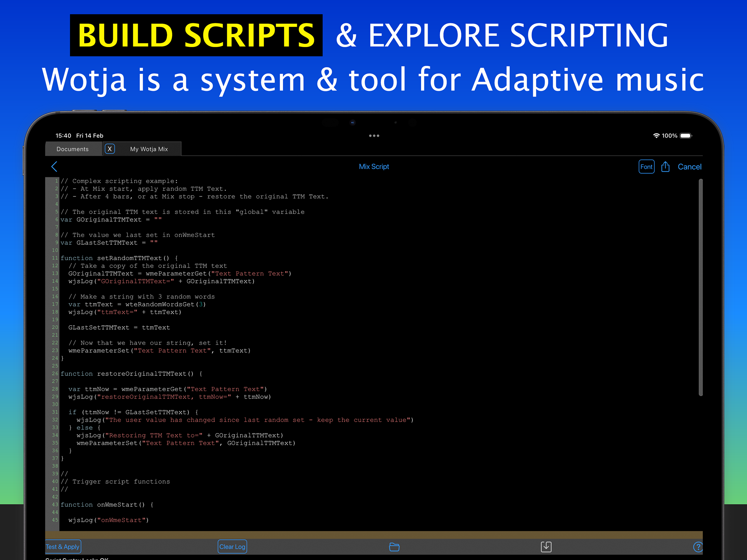Tap the three-dot multitasking indicator

click(374, 136)
